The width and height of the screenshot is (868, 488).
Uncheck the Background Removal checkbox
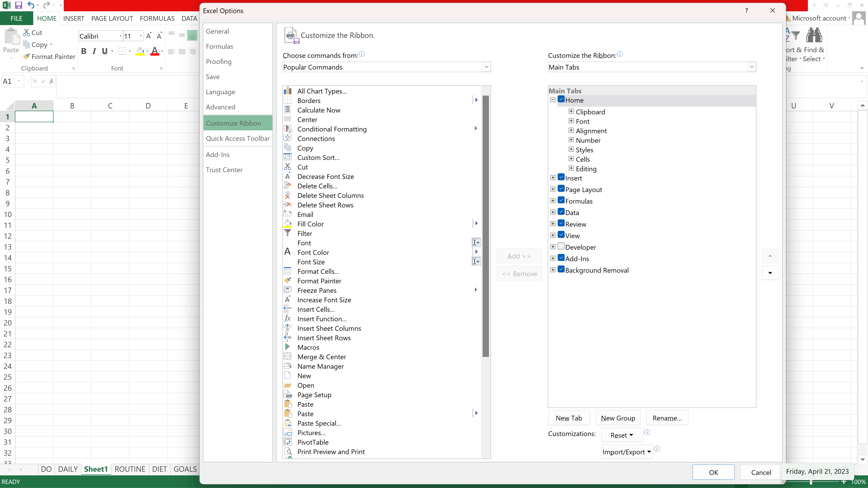pyautogui.click(x=561, y=270)
